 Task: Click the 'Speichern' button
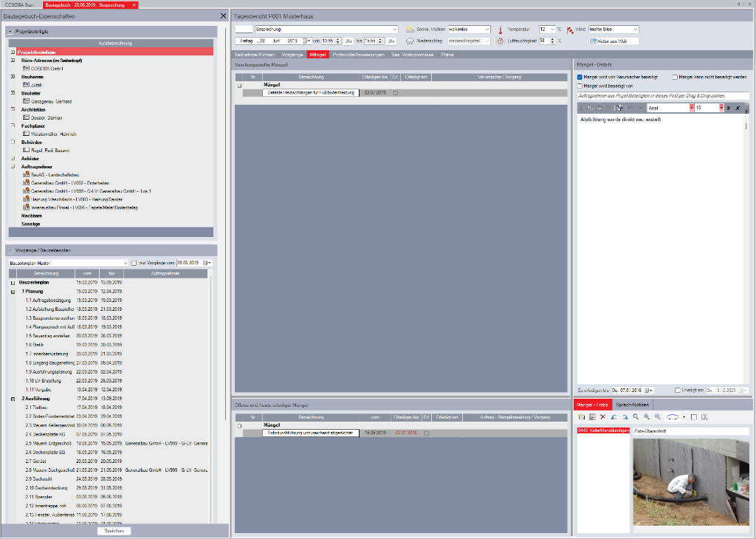(x=114, y=531)
